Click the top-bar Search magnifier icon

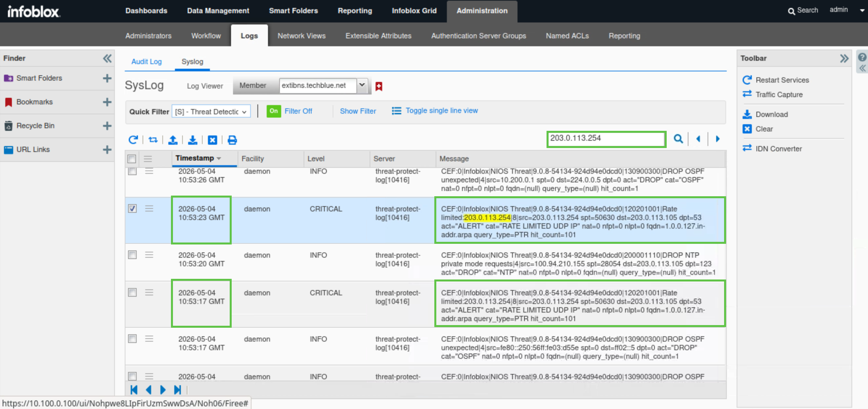[x=791, y=11]
